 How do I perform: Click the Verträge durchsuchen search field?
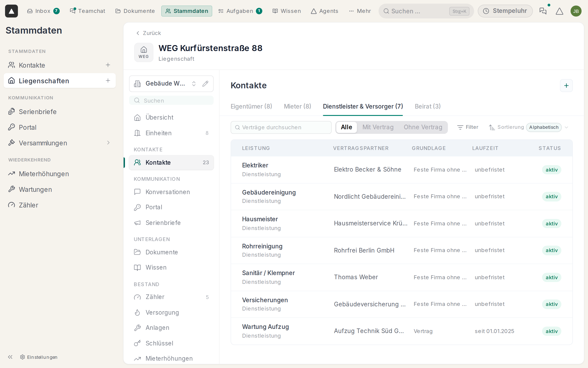click(x=281, y=127)
